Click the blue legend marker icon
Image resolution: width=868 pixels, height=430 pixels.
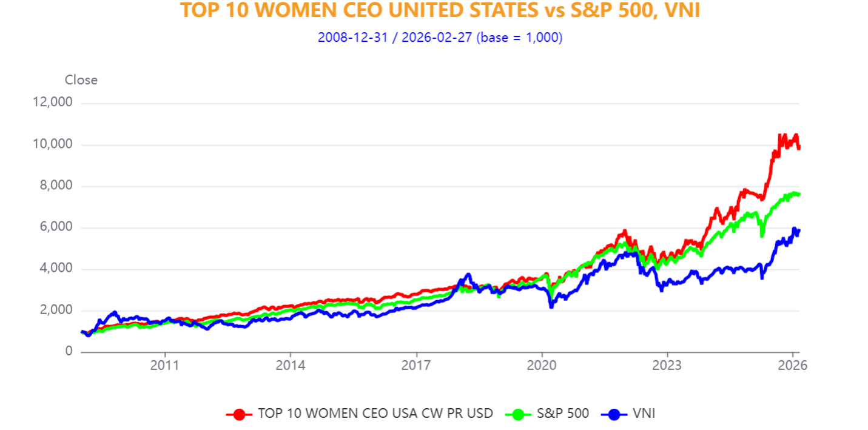[x=613, y=414]
